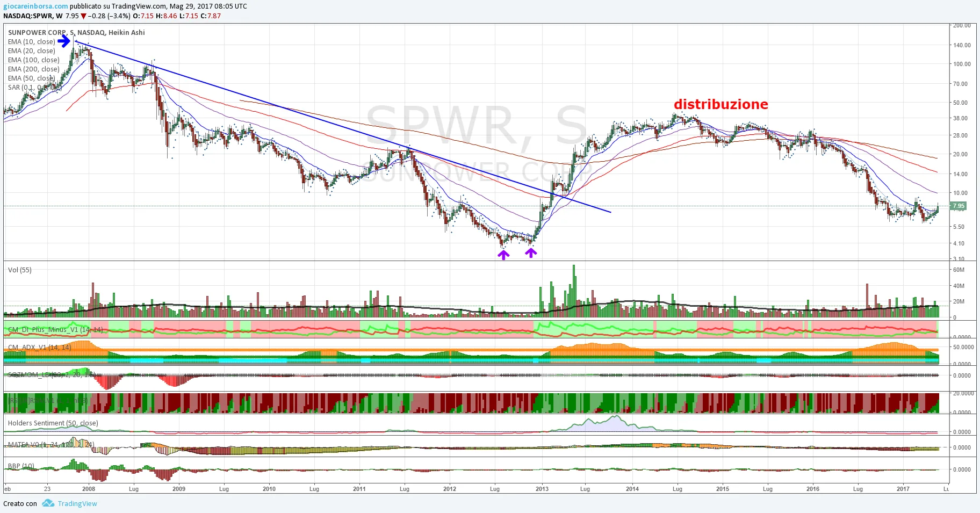This screenshot has height=513, width=980.
Task: Click the TradingView cloud logo icon
Action: coord(48,503)
